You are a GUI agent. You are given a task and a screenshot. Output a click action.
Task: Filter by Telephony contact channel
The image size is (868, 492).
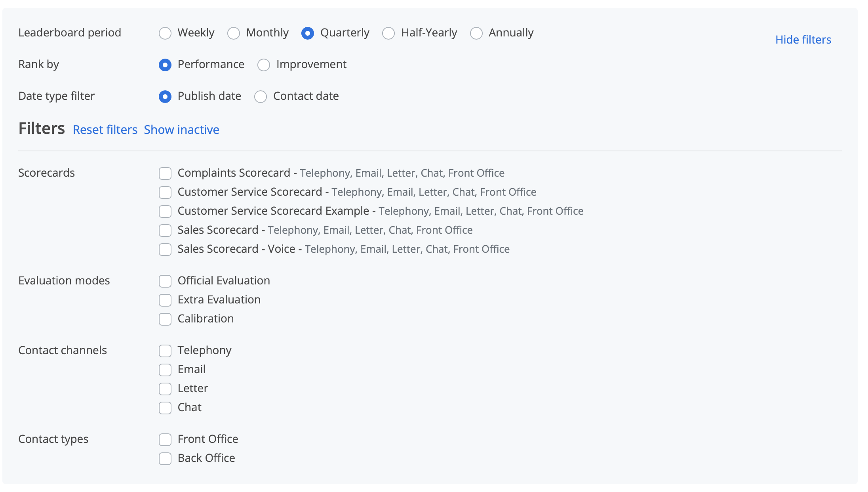(165, 351)
